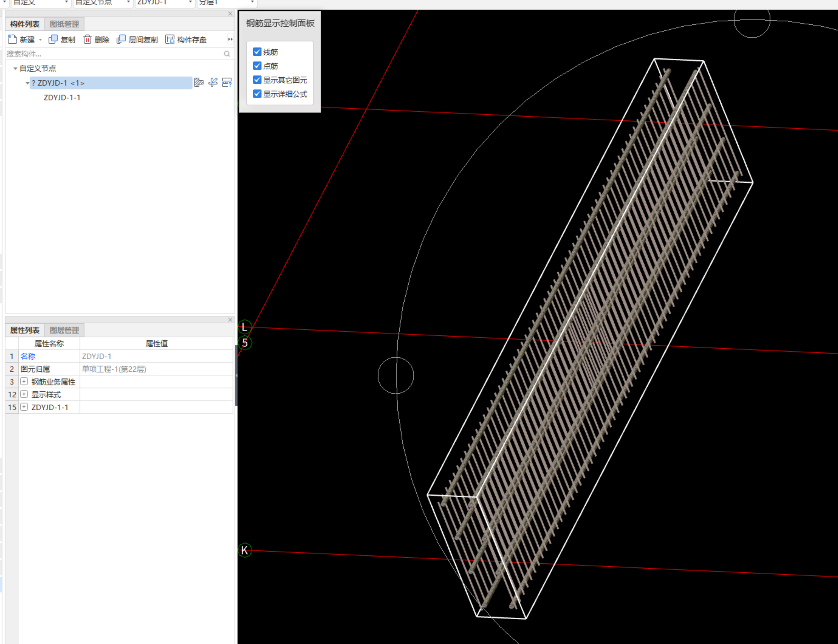Screen dimensions: 838x644
Task: Expand the component toolbar overflow arrows
Action: [230, 39]
